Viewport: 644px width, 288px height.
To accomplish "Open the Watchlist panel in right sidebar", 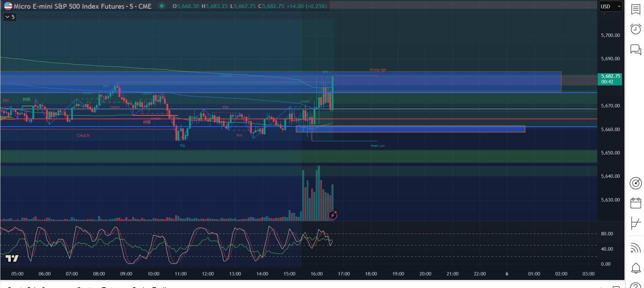I will pyautogui.click(x=636, y=9).
